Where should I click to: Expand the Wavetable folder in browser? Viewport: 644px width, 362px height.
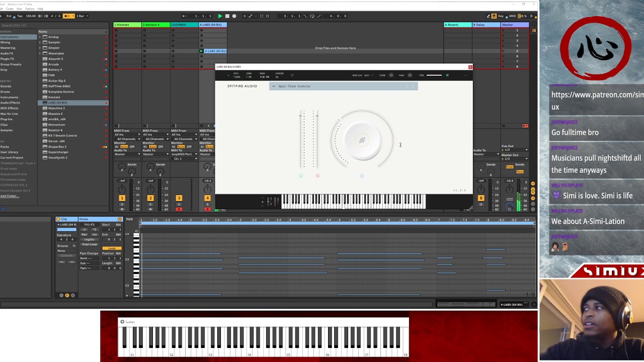[40, 54]
